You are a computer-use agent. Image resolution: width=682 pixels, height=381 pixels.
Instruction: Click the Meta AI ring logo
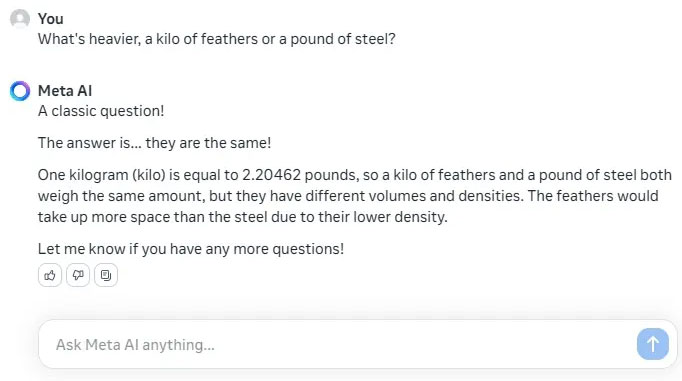click(20, 91)
